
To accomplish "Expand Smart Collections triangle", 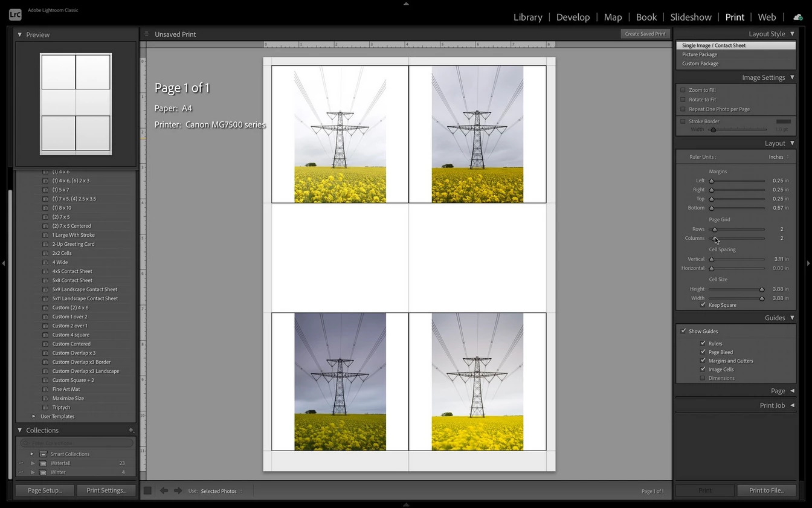I will click(32, 454).
